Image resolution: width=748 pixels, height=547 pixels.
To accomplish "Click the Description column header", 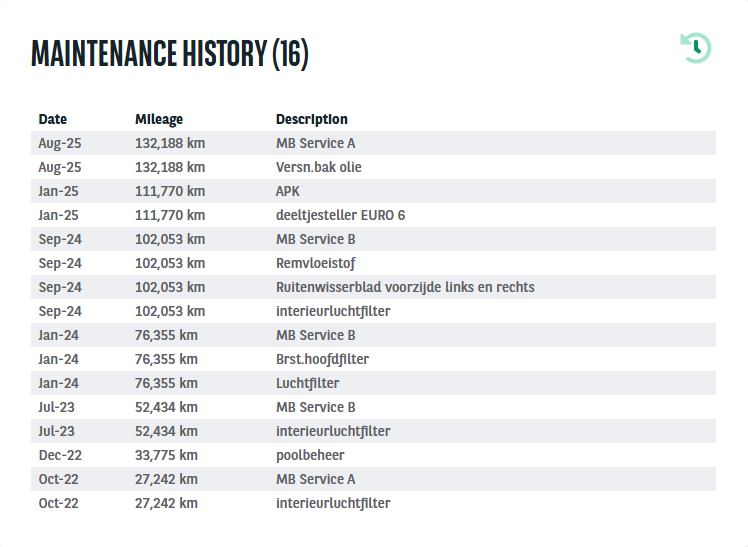I will click(x=312, y=119).
